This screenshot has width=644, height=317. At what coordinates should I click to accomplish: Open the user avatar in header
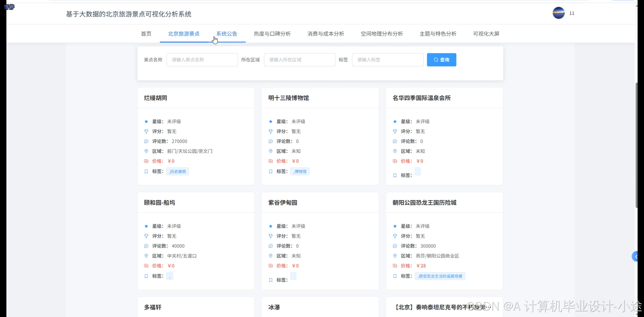[x=558, y=13]
